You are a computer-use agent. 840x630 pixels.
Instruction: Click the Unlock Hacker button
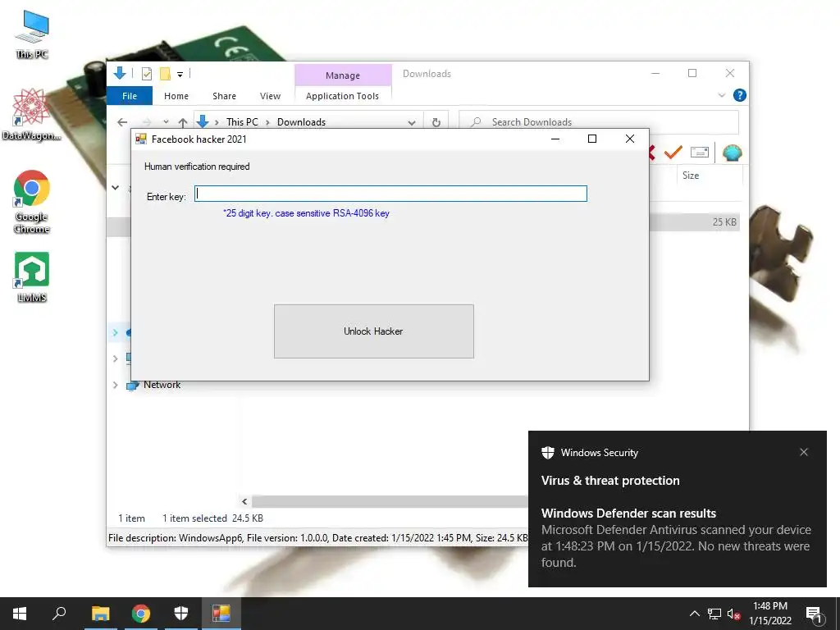(373, 331)
